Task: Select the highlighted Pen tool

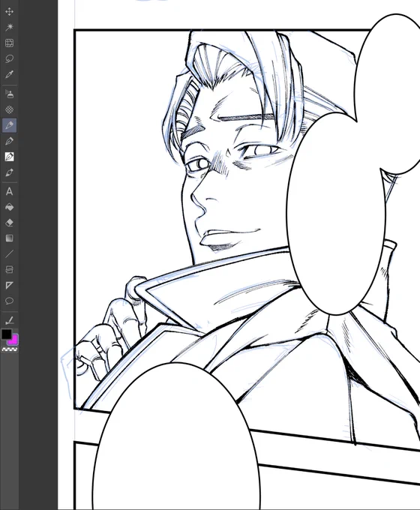Action: [x=10, y=125]
